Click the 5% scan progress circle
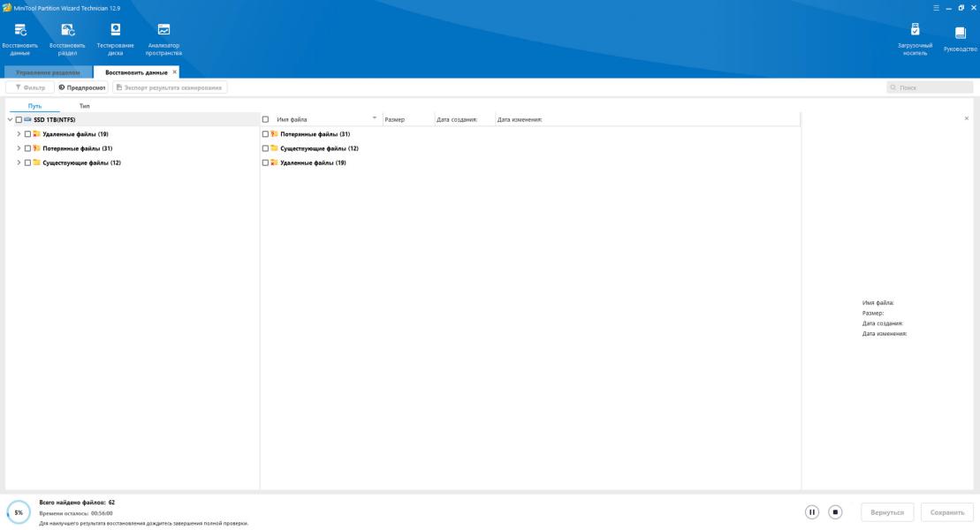Image resolution: width=980 pixels, height=530 pixels. [19, 512]
